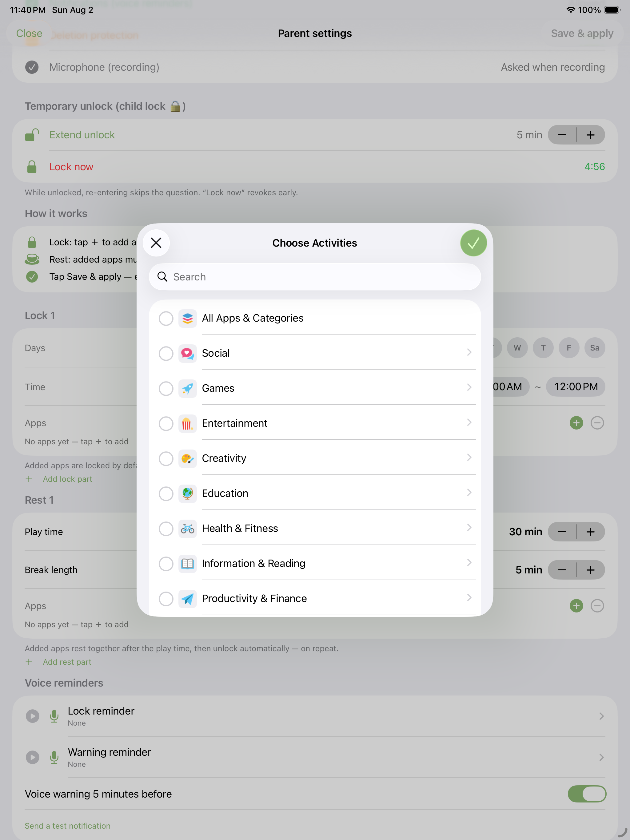
Task: Select the Entertainment category radio circle
Action: [166, 423]
